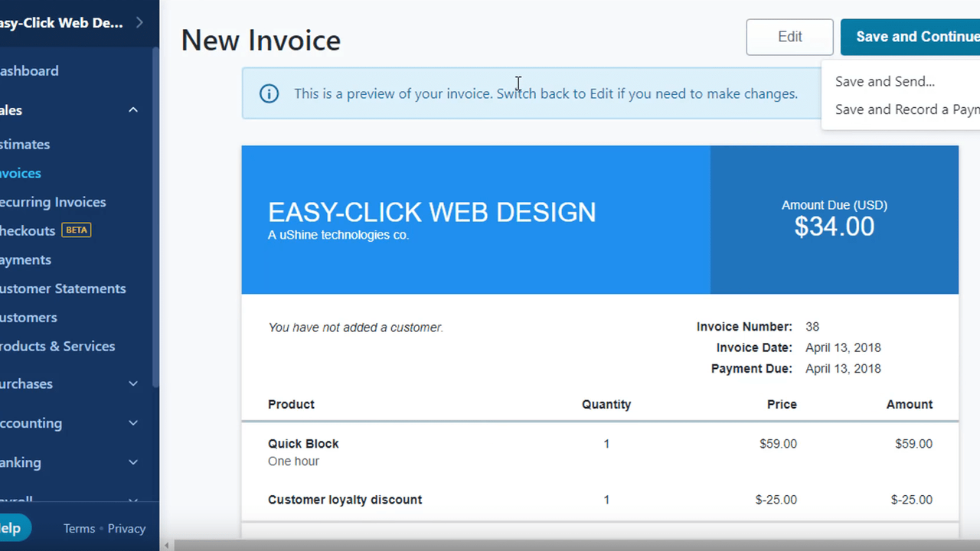The height and width of the screenshot is (551, 980).
Task: Select Recurring Invoices in the sidebar
Action: [53, 201]
